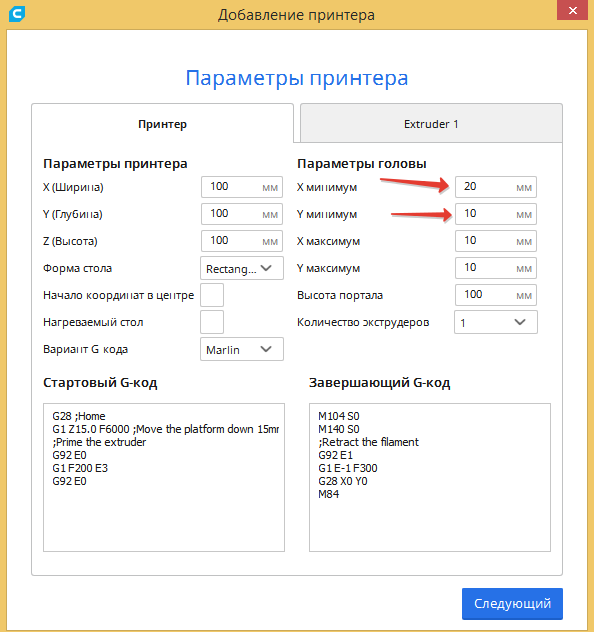Viewport: 594px width, 632px height.
Task: Click inside the Стартовый G-код text area
Action: coord(164,477)
